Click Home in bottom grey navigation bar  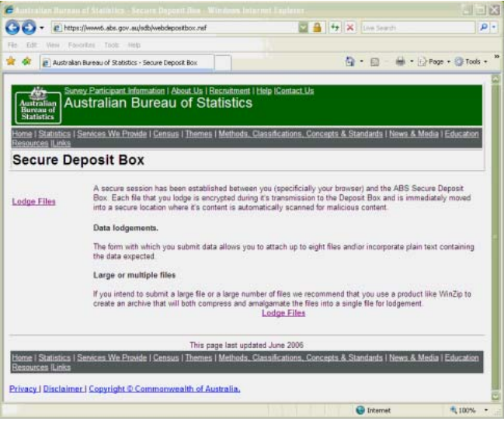click(x=22, y=357)
